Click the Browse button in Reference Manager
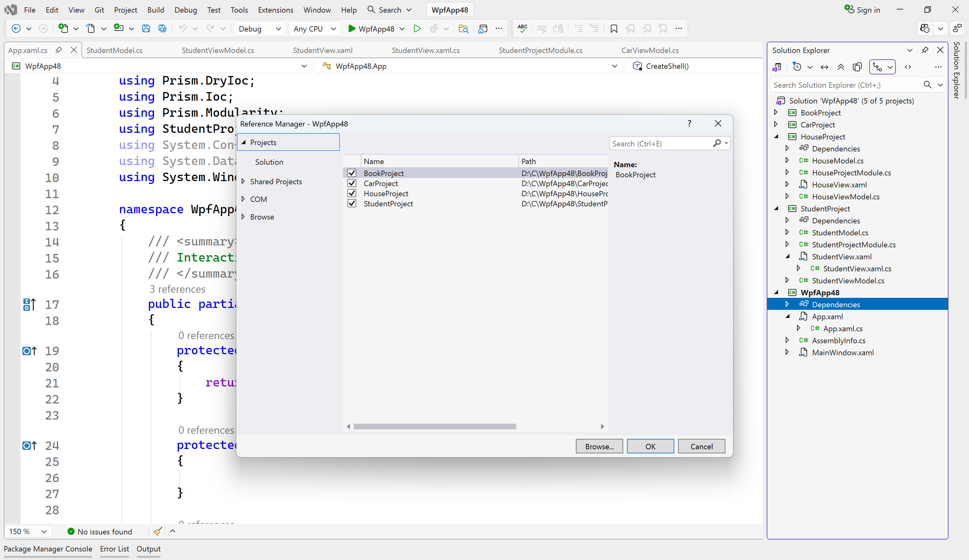The width and height of the screenshot is (969, 560). (599, 446)
